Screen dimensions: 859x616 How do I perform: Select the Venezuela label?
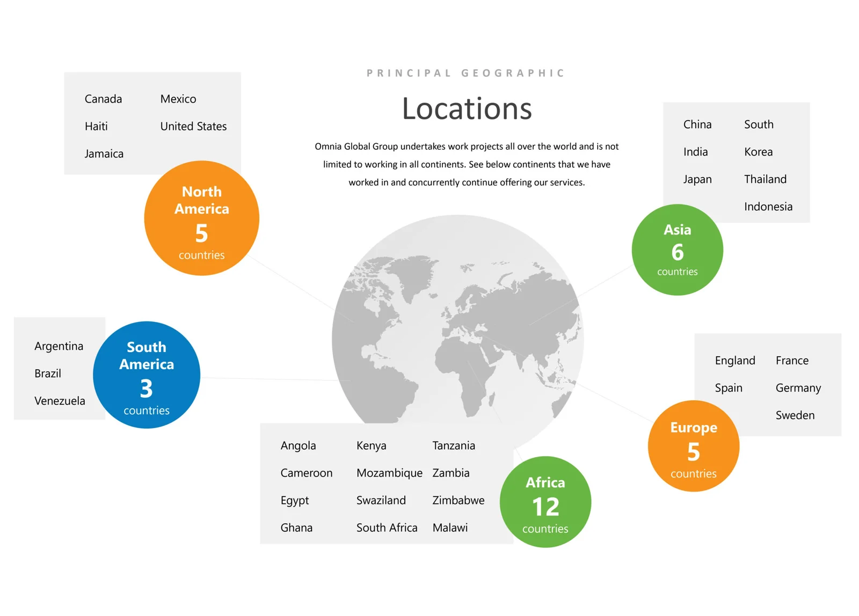pyautogui.click(x=60, y=401)
